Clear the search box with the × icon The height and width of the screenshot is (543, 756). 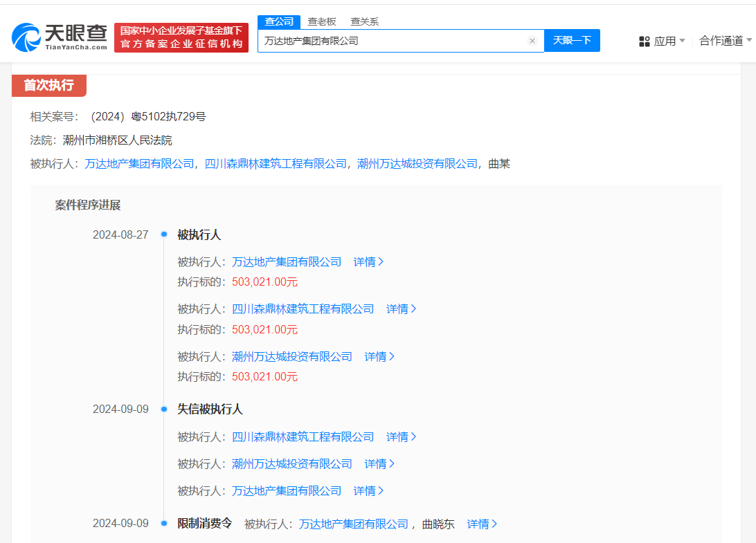pyautogui.click(x=532, y=41)
